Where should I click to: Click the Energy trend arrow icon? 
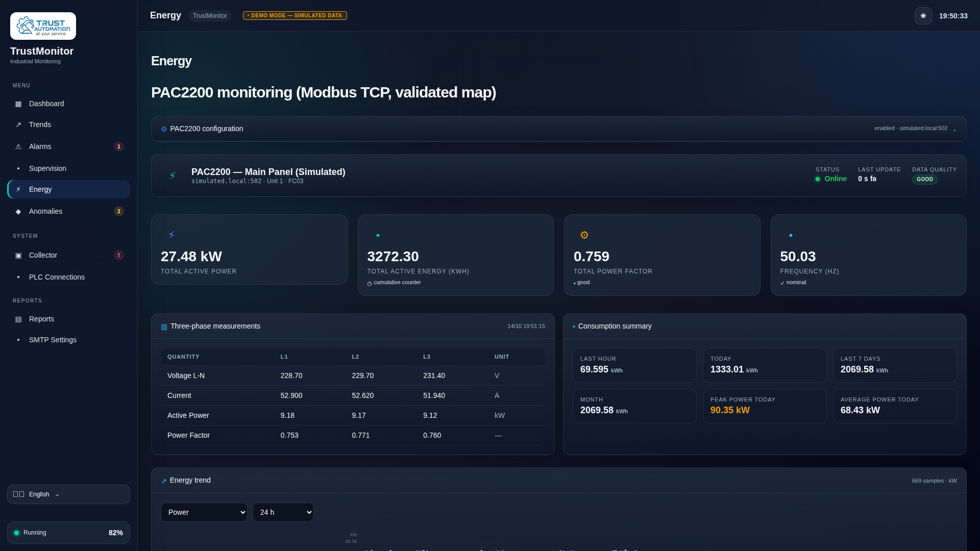tap(164, 481)
